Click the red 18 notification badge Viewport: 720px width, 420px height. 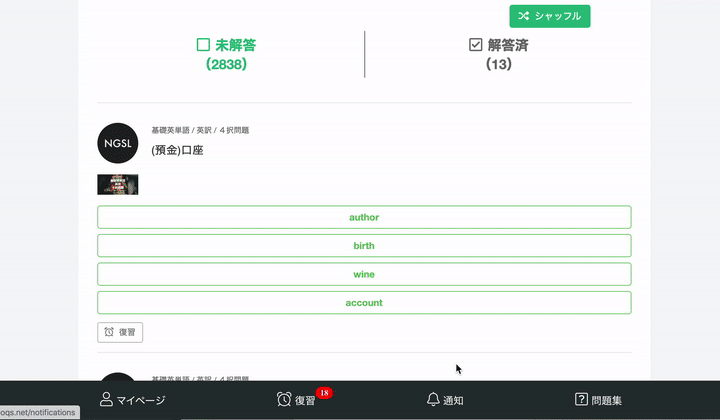pos(323,393)
